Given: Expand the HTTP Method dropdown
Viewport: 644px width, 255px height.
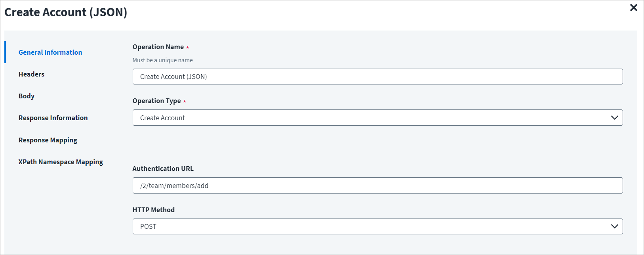Looking at the screenshot, I should click(377, 226).
